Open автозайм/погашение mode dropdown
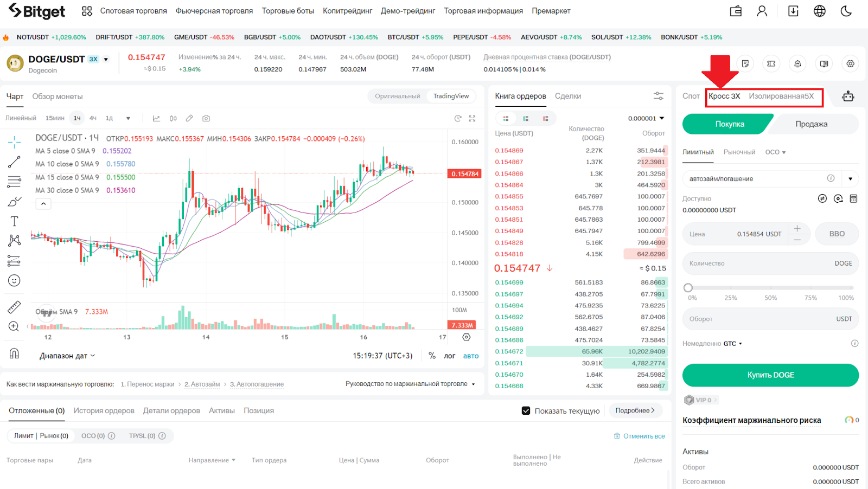Screen dimensions: 868x489 (x=850, y=179)
